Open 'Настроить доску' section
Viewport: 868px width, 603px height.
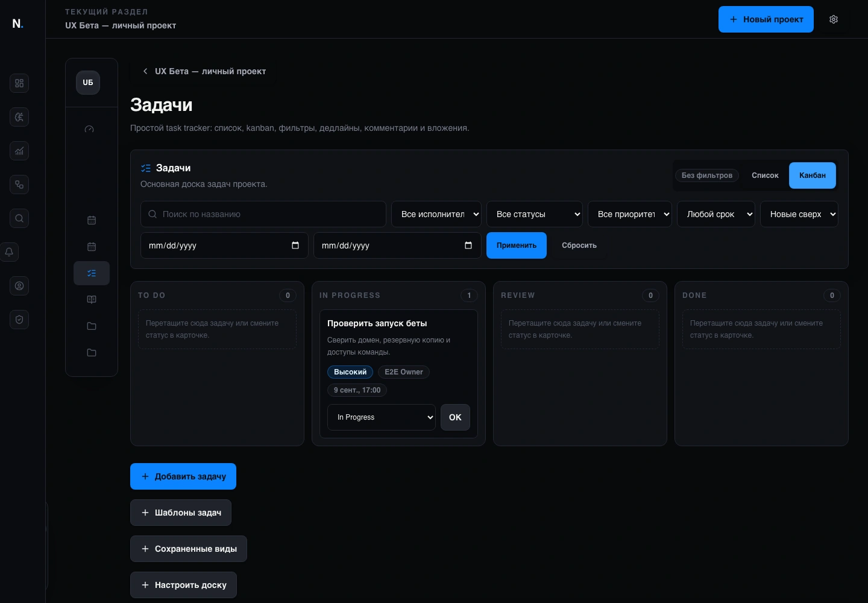click(183, 585)
